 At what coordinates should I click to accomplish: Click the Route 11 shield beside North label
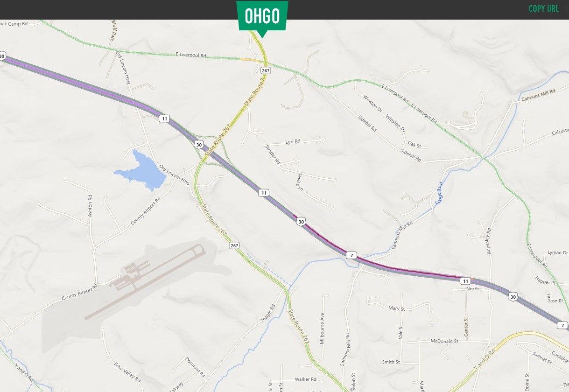coord(465,281)
